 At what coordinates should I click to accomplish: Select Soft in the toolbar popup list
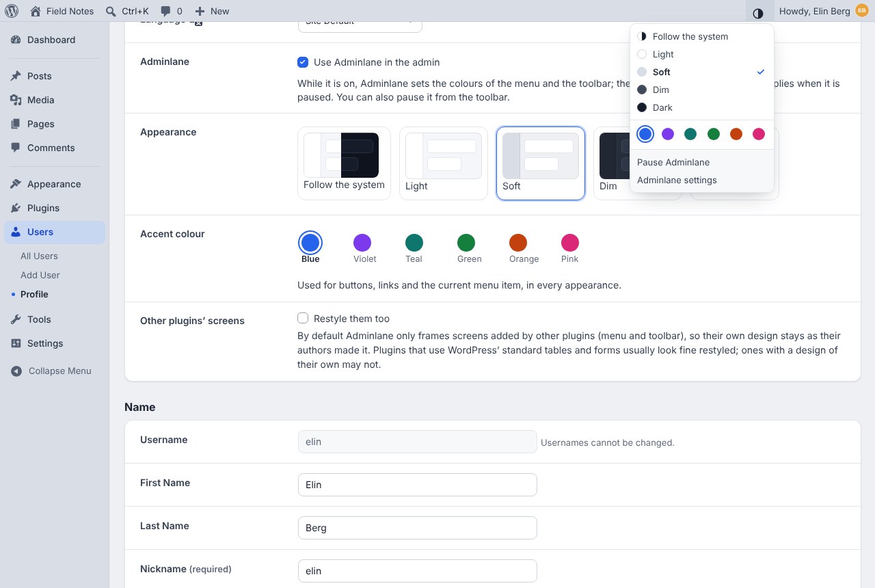tap(701, 72)
